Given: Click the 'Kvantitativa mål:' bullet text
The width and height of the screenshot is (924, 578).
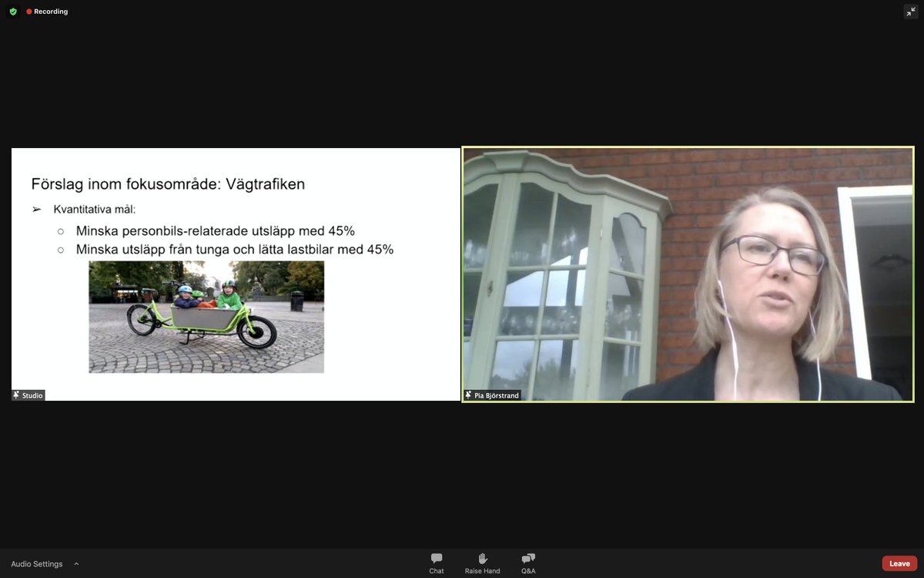Looking at the screenshot, I should click(x=94, y=210).
